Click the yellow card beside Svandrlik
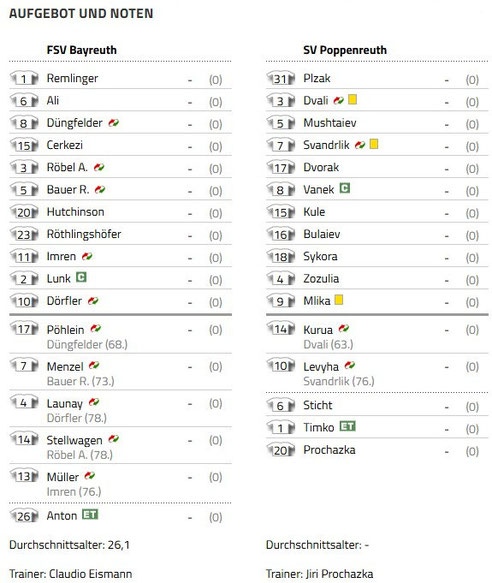492x583 pixels. pyautogui.click(x=374, y=144)
